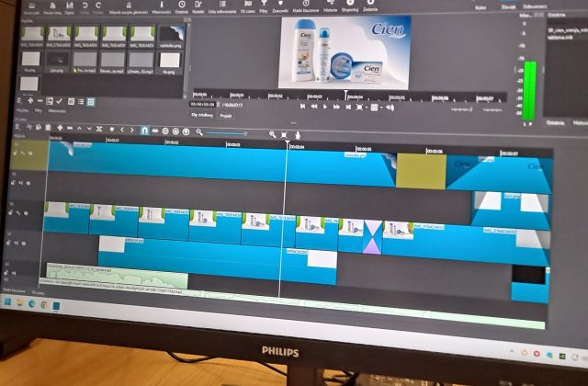The height and width of the screenshot is (386, 588).
Task: Open the Historia (History) toolbar button
Action: (331, 6)
